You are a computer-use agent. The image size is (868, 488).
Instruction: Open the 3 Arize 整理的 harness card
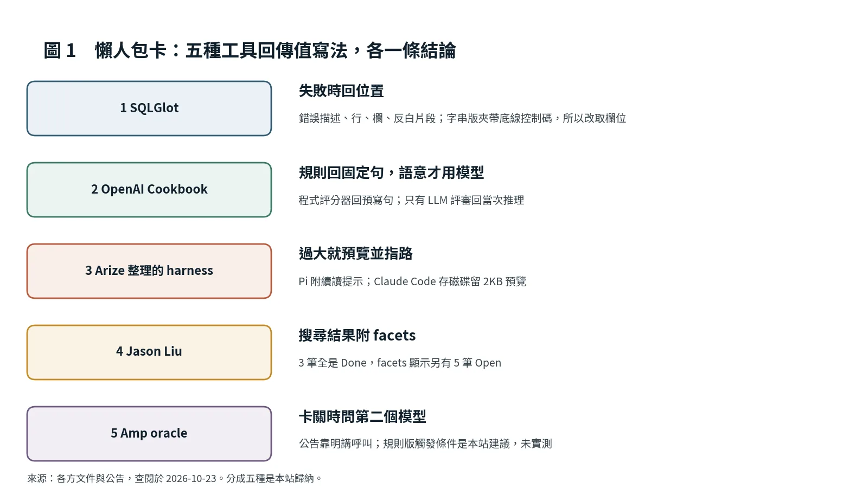pos(149,271)
